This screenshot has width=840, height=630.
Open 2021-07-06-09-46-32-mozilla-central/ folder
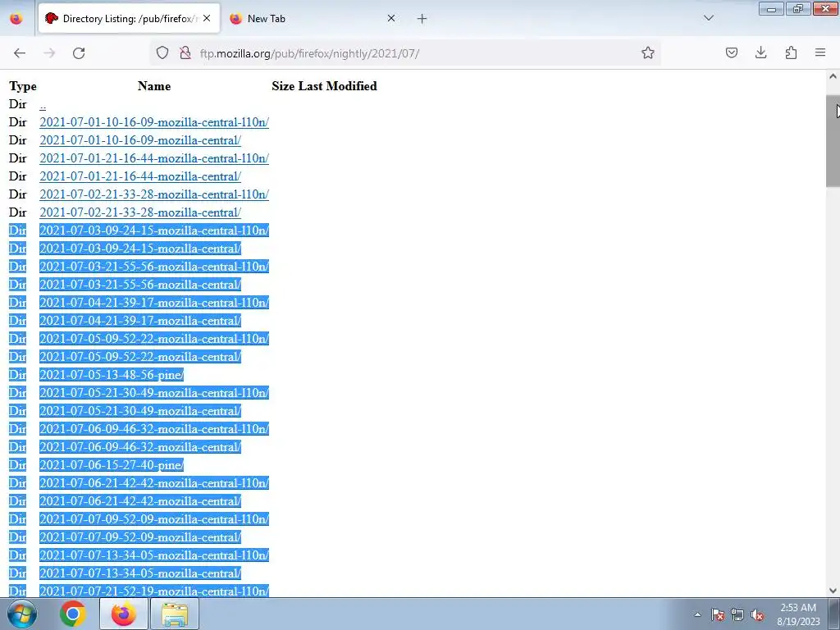coord(139,447)
